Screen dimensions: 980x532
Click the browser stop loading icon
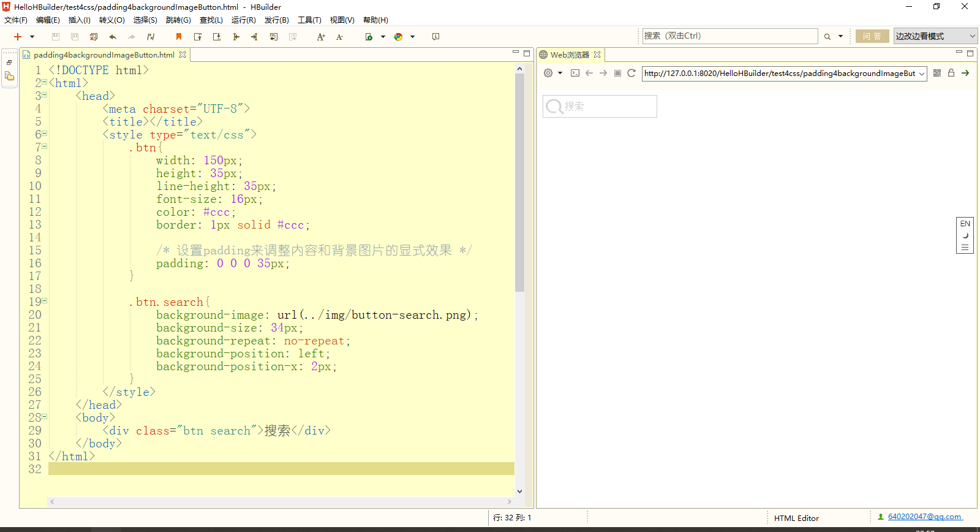[617, 73]
